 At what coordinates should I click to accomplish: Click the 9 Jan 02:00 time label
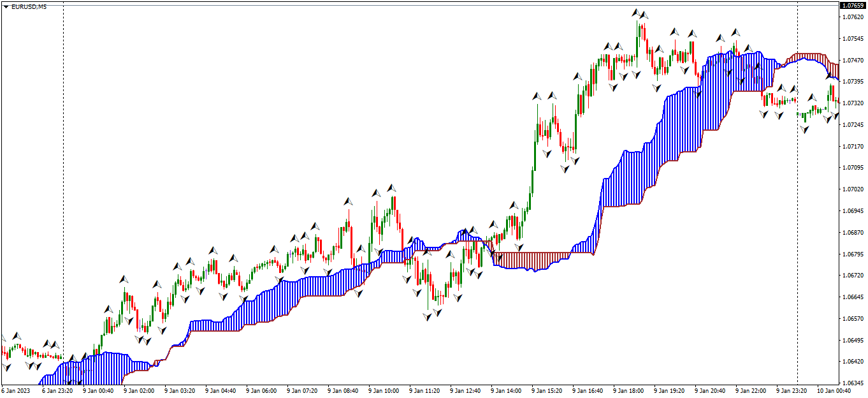pos(139,390)
